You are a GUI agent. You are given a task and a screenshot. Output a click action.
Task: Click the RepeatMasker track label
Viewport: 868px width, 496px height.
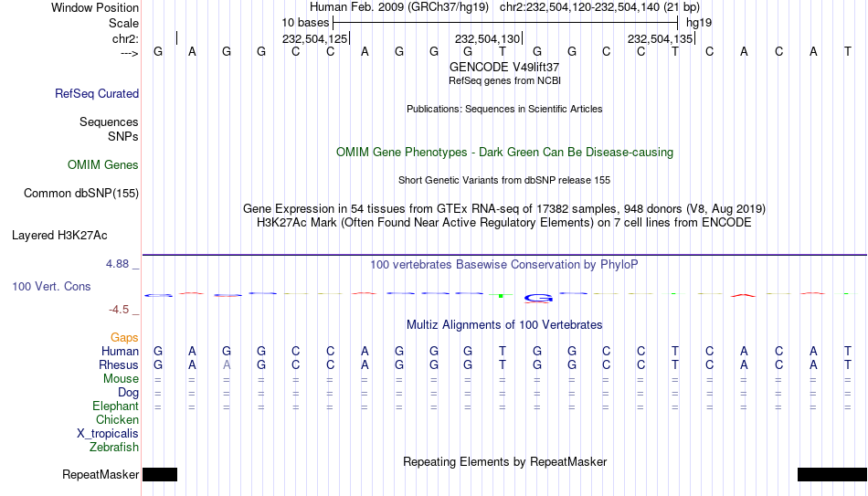(101, 474)
